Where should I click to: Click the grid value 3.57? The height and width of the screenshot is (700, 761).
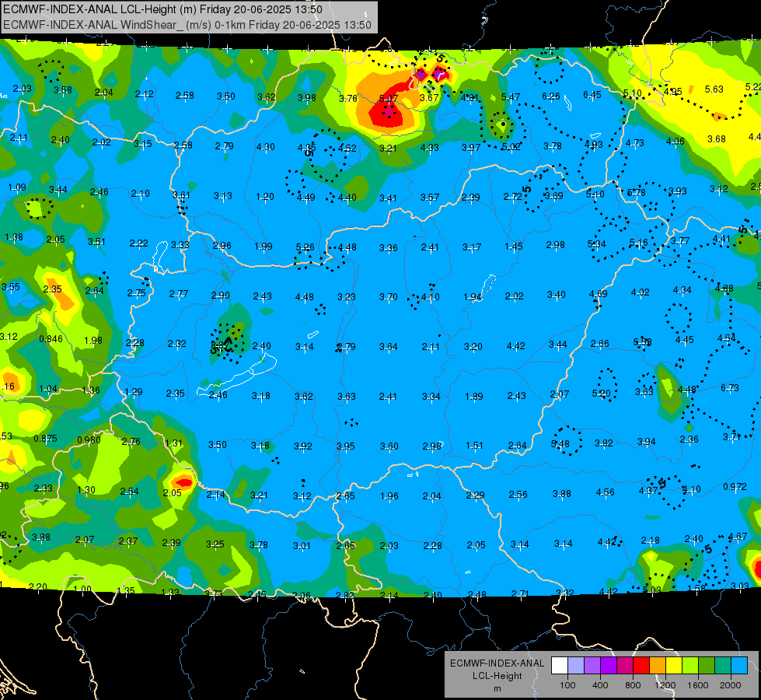pyautogui.click(x=430, y=198)
